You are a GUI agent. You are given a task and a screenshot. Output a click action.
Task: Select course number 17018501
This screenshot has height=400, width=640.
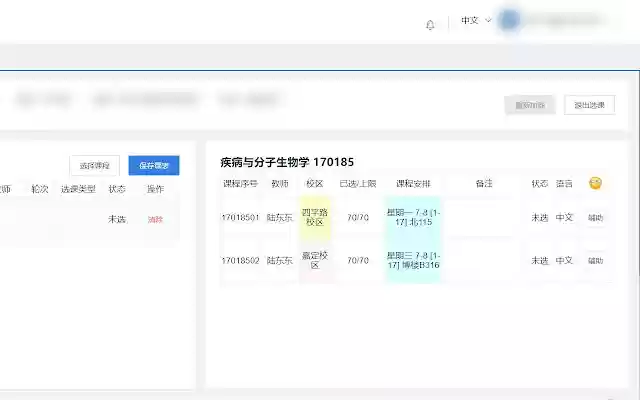240,218
